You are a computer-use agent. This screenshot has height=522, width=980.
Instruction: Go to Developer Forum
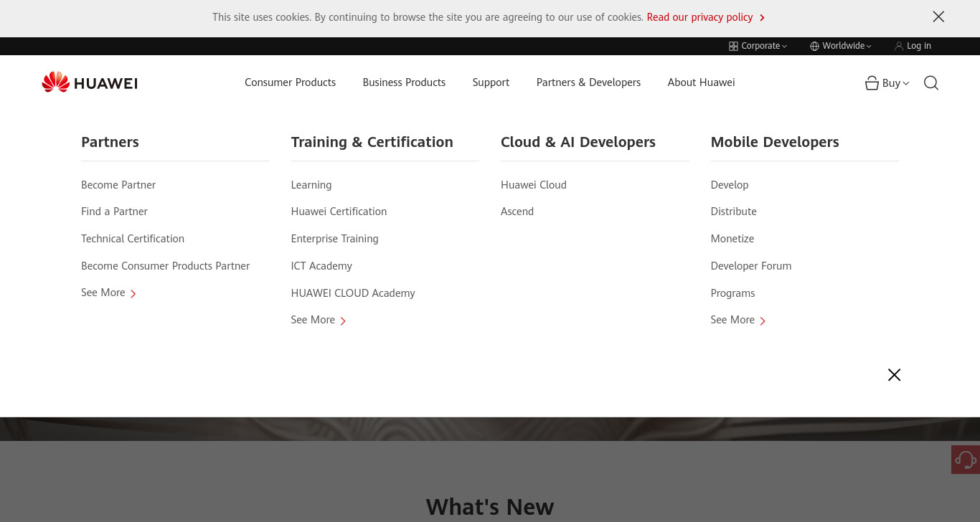tap(751, 266)
